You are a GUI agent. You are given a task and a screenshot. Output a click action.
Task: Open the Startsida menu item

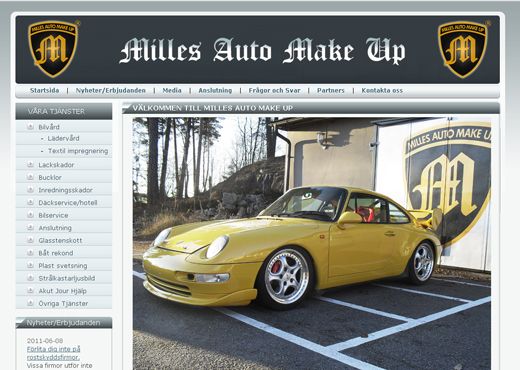tap(44, 90)
